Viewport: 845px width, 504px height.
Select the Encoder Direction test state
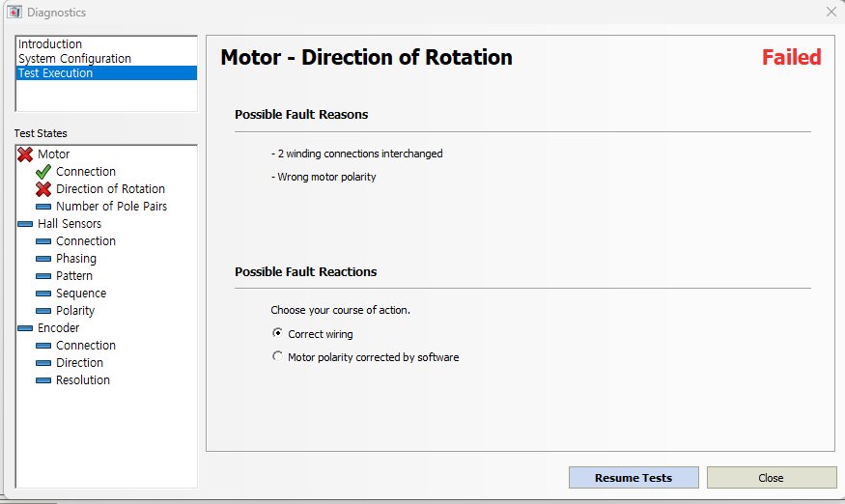tap(80, 363)
